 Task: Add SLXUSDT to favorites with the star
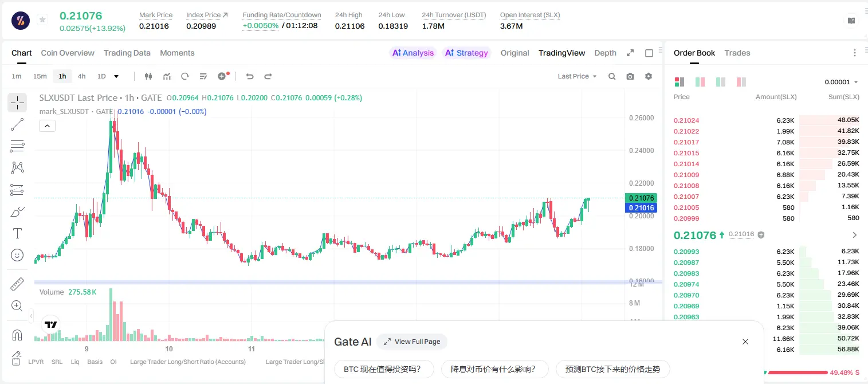click(42, 20)
